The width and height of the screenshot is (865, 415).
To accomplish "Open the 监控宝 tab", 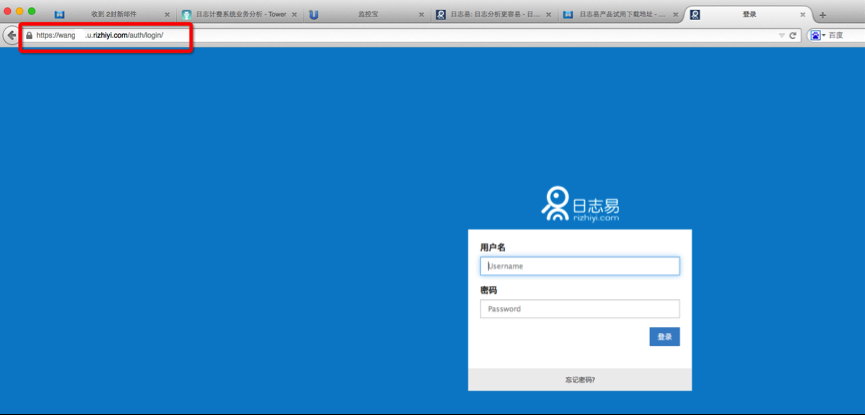I will pyautogui.click(x=368, y=15).
